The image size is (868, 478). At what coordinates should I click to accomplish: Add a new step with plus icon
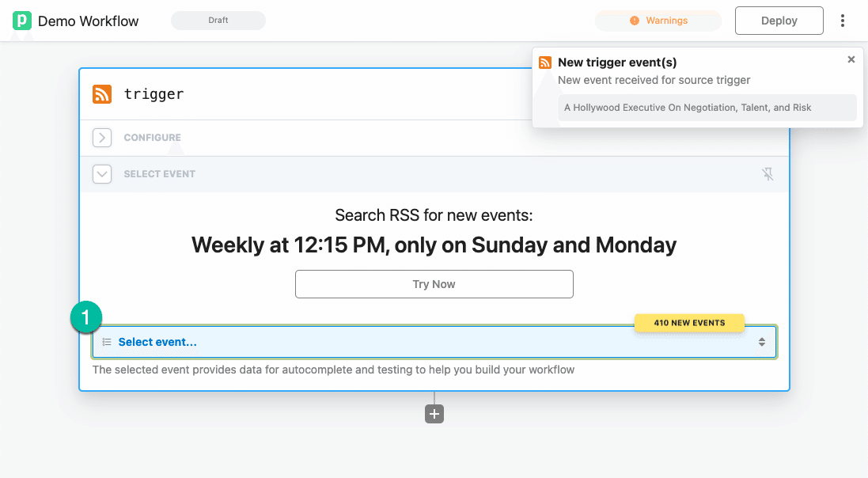pos(434,414)
